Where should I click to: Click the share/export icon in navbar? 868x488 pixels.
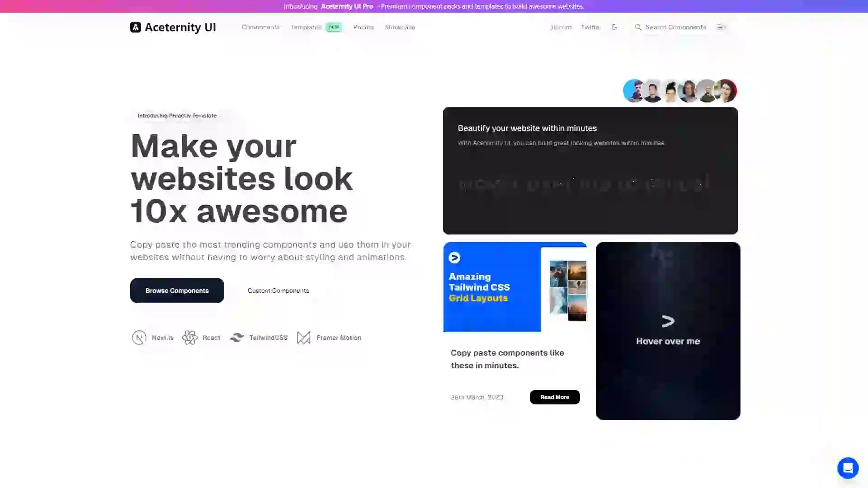pyautogui.click(x=614, y=27)
